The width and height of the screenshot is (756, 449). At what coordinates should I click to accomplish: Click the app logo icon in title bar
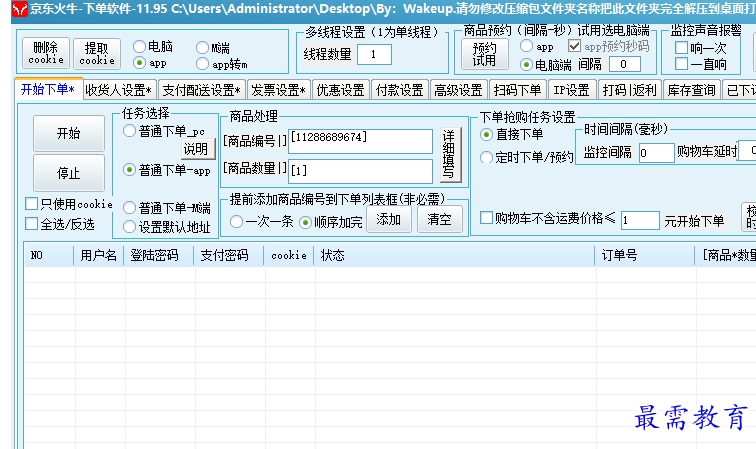pos(20,9)
